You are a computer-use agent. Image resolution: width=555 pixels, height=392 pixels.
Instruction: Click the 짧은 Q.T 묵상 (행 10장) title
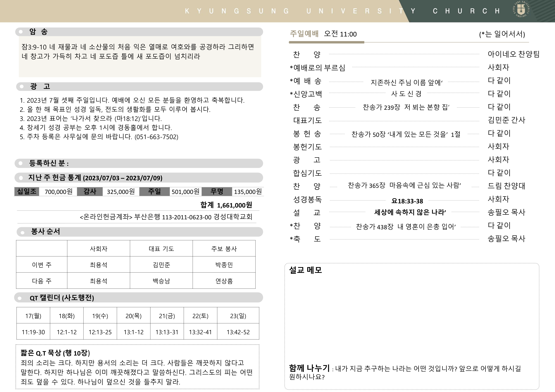click(55, 353)
